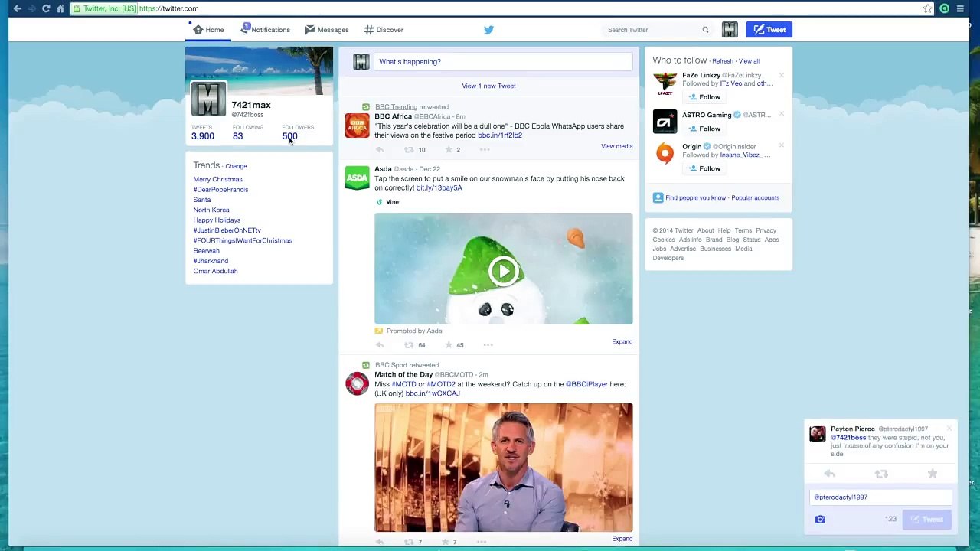Open Match of the Day avatar

pyautogui.click(x=357, y=383)
